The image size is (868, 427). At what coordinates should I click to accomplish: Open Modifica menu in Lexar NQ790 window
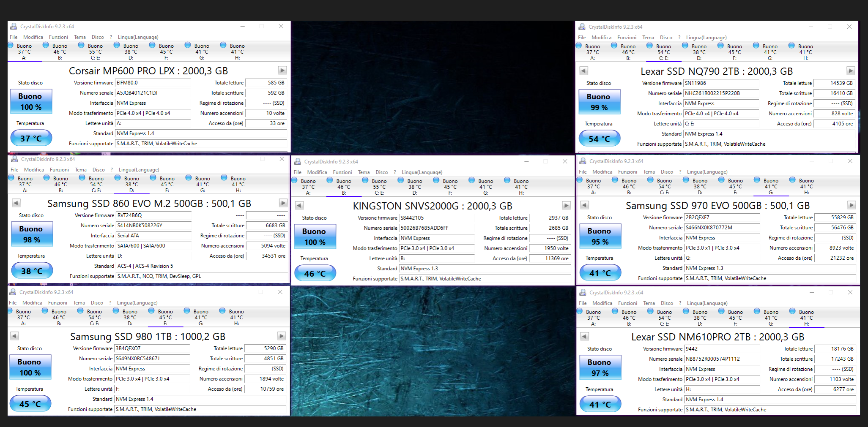click(x=601, y=38)
